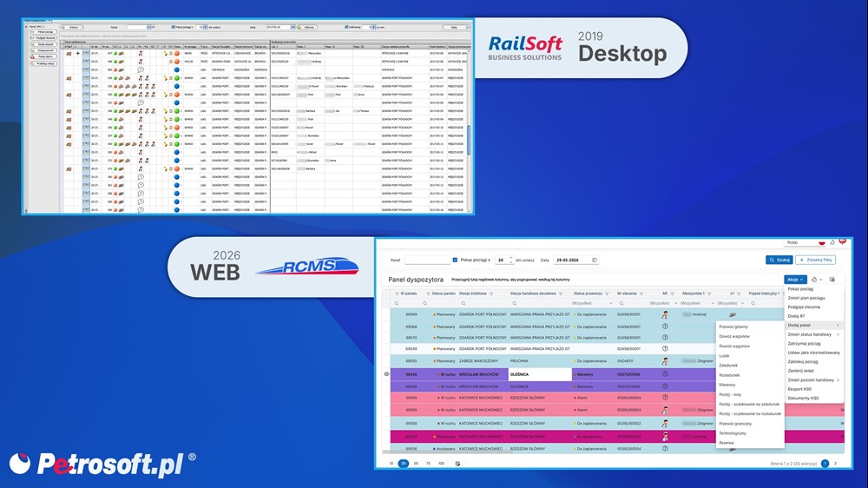868x488 pixels.
Task: Click the 'Zresetuj filtry' button
Action: tap(815, 260)
